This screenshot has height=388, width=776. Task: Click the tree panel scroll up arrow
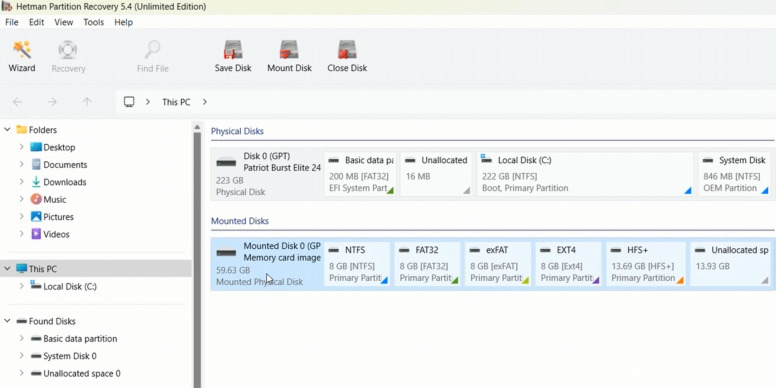pos(197,127)
